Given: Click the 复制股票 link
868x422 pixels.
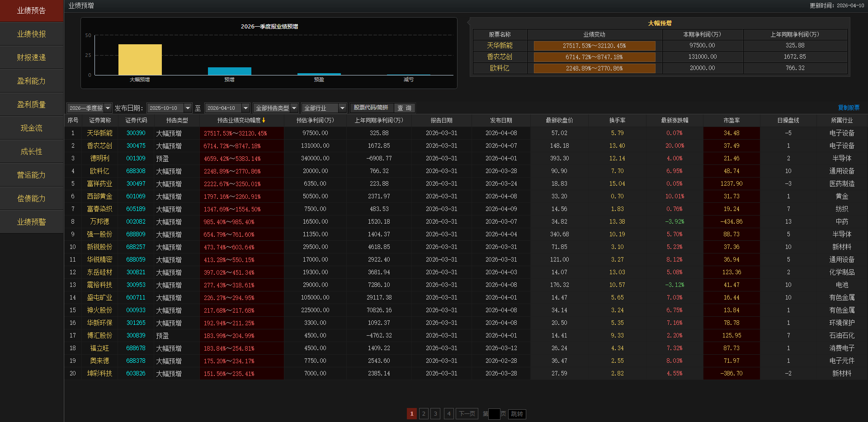Looking at the screenshot, I should 849,107.
